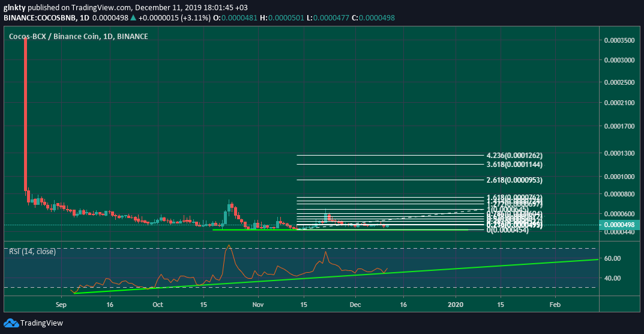Click the 4.236(0.0001262) Fibonacci level label
Image resolution: width=644 pixels, height=334 pixels.
(x=514, y=156)
